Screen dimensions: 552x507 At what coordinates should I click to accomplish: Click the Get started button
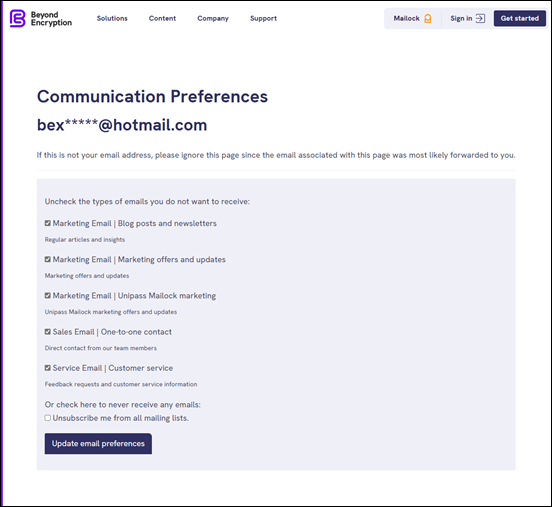coord(520,18)
